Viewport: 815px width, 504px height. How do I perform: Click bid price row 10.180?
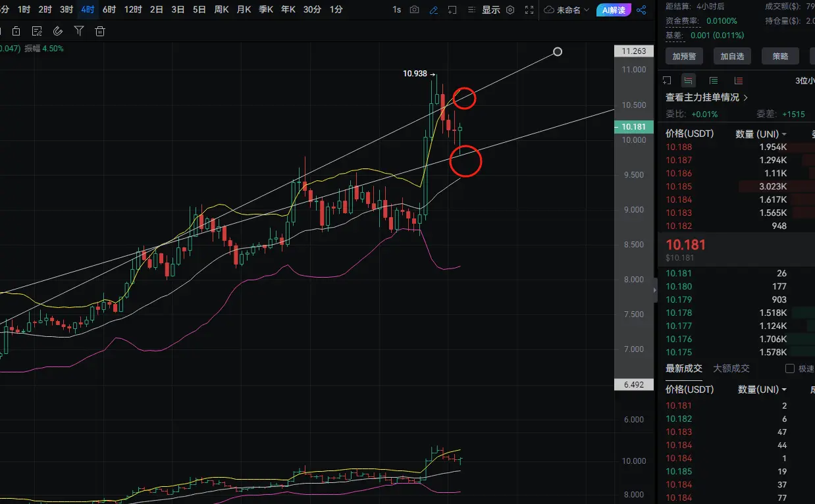coord(736,286)
